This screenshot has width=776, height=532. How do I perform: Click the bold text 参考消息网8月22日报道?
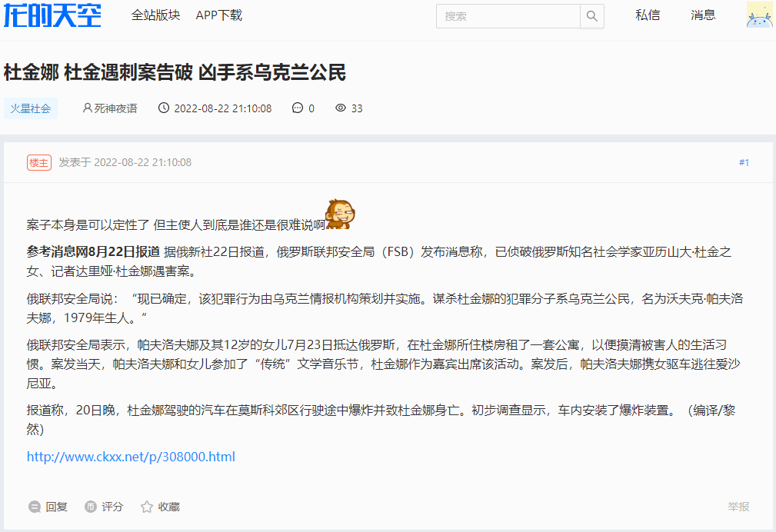pos(94,252)
